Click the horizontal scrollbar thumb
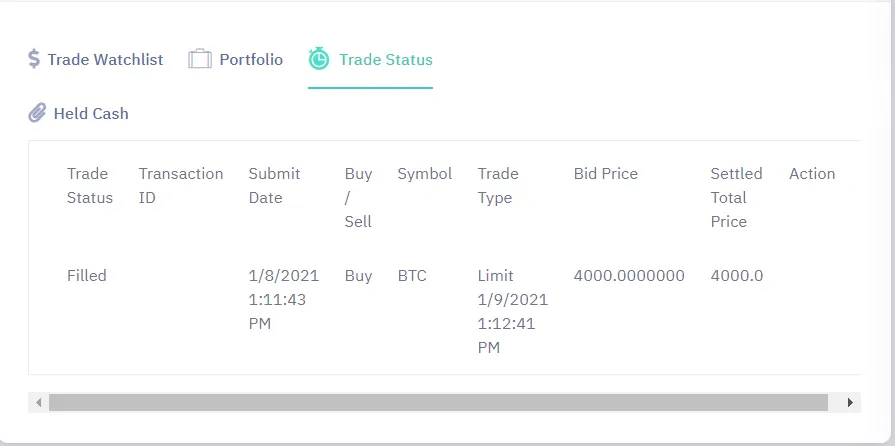This screenshot has height=446, width=895. (438, 403)
